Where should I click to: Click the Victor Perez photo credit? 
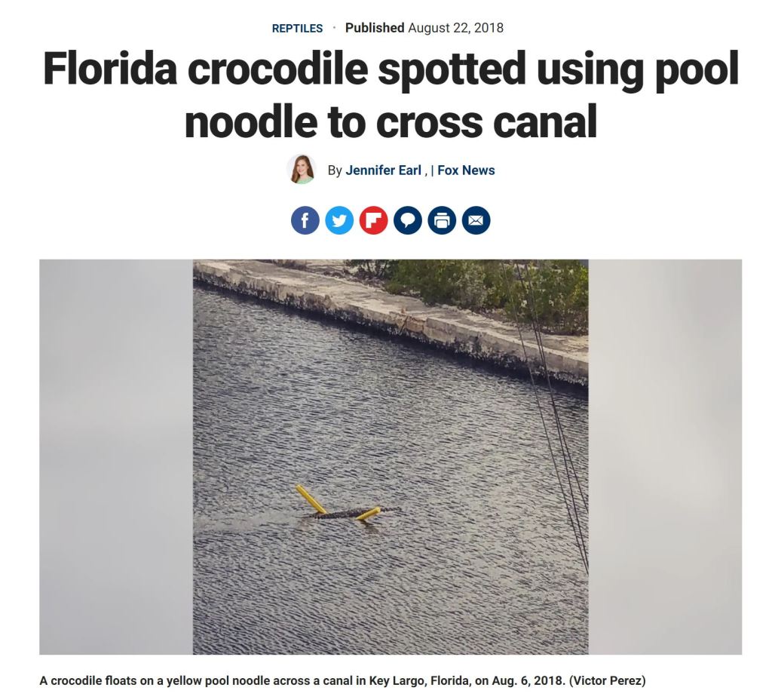[607, 681]
